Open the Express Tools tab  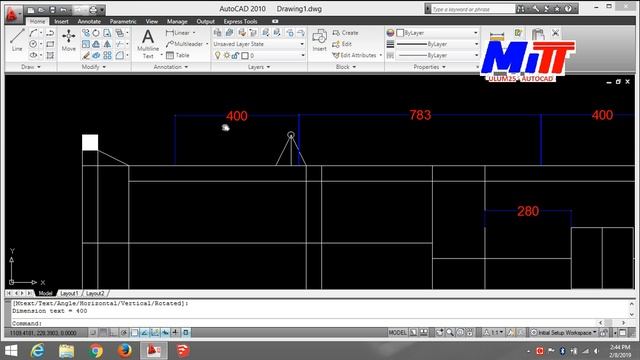[240, 21]
